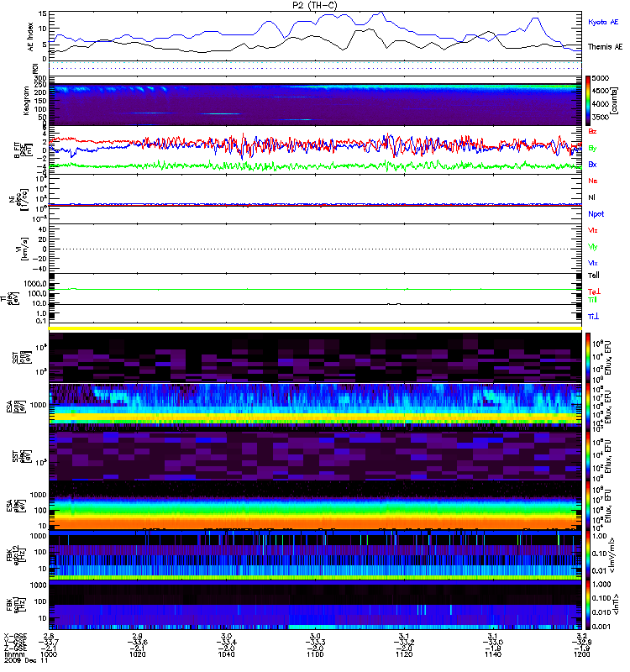This screenshot has height=672, width=630.
Task: Click the Y-GSE value -32.9
Action: click(581, 642)
